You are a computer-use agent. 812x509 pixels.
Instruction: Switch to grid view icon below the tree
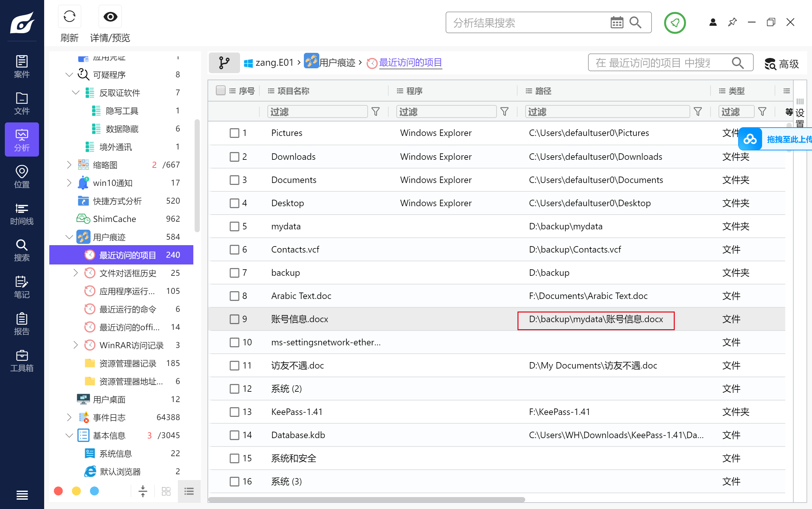tap(166, 491)
